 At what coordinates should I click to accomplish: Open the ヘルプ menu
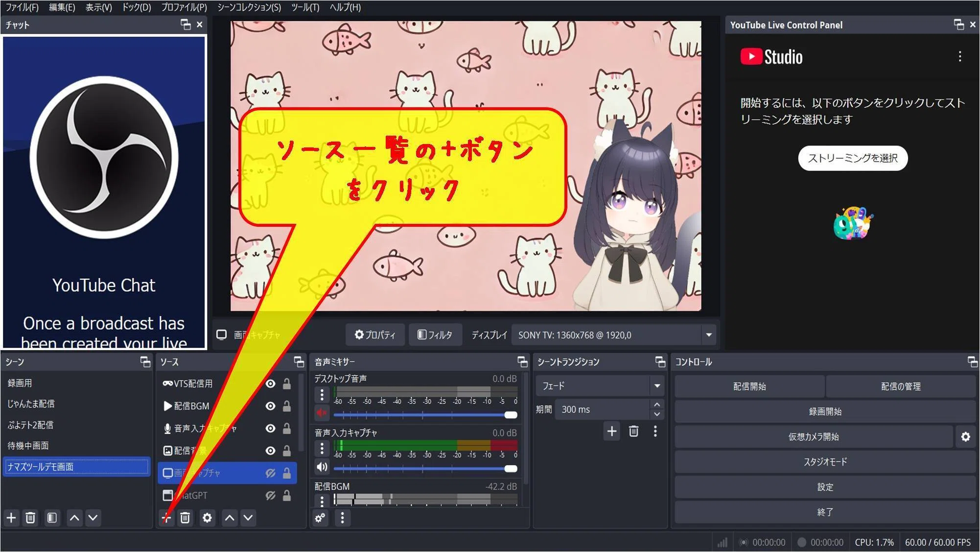[345, 7]
